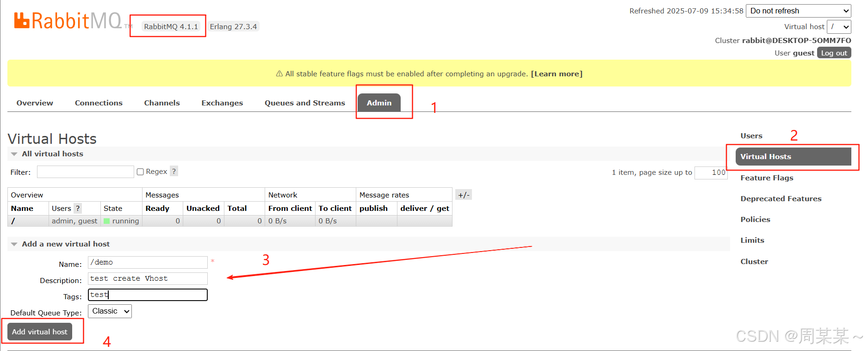Viewport: 868px width, 351px height.
Task: Switch to the Connections tab
Action: [x=99, y=103]
